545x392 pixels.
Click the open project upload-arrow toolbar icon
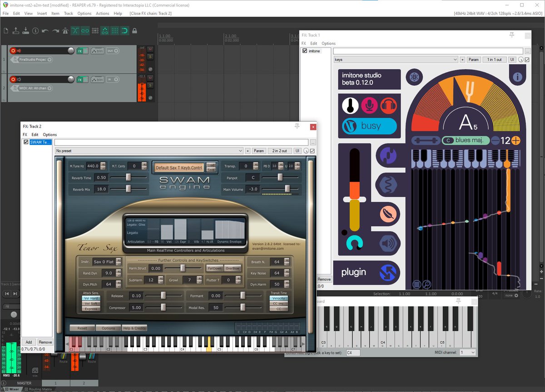16,31
